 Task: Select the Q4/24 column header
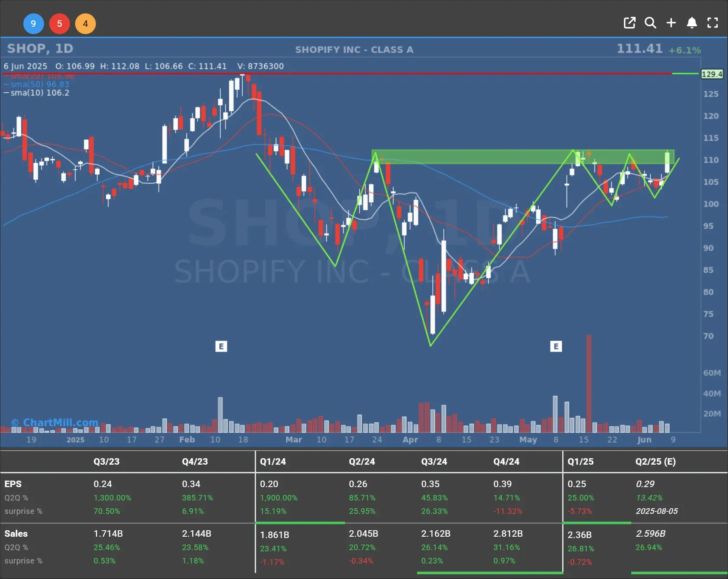506,461
